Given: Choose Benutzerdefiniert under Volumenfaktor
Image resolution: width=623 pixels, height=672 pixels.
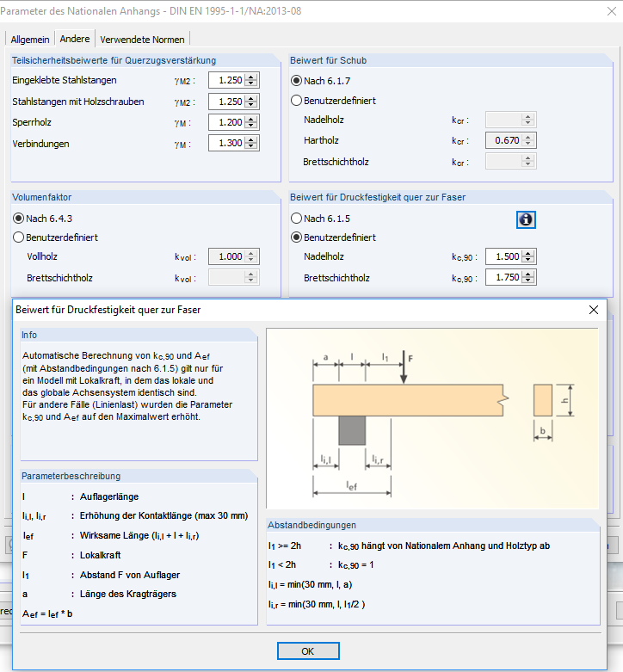Looking at the screenshot, I should point(19,237).
